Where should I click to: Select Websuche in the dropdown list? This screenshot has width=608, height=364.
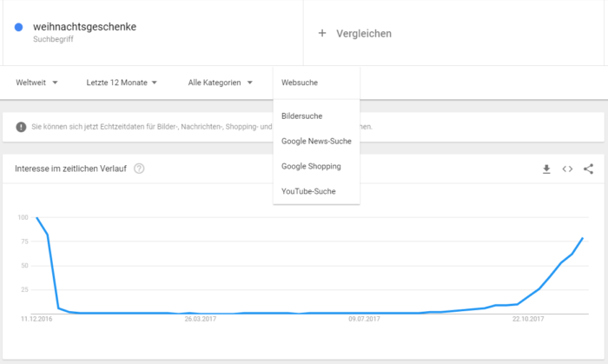pyautogui.click(x=300, y=83)
